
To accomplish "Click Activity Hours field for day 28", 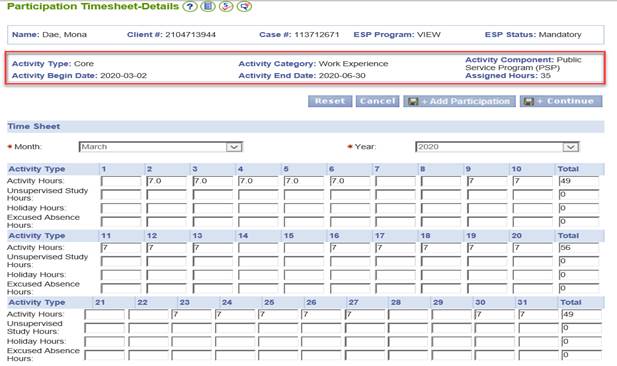I will (x=408, y=315).
